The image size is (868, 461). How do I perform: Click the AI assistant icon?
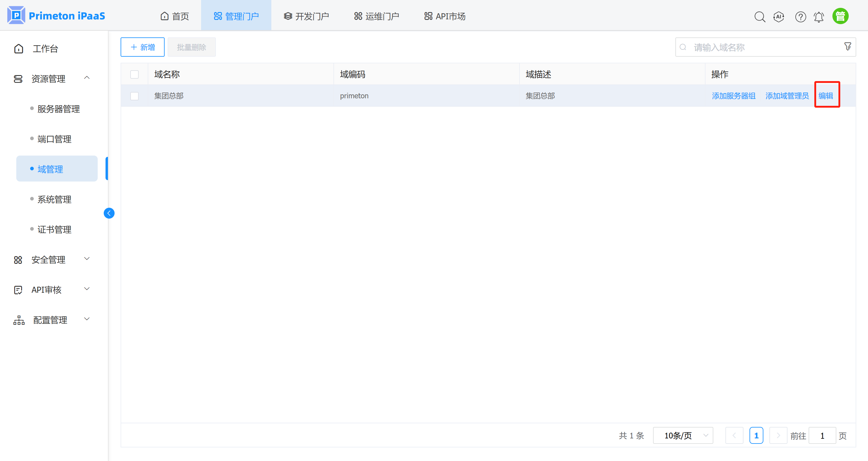tap(779, 16)
